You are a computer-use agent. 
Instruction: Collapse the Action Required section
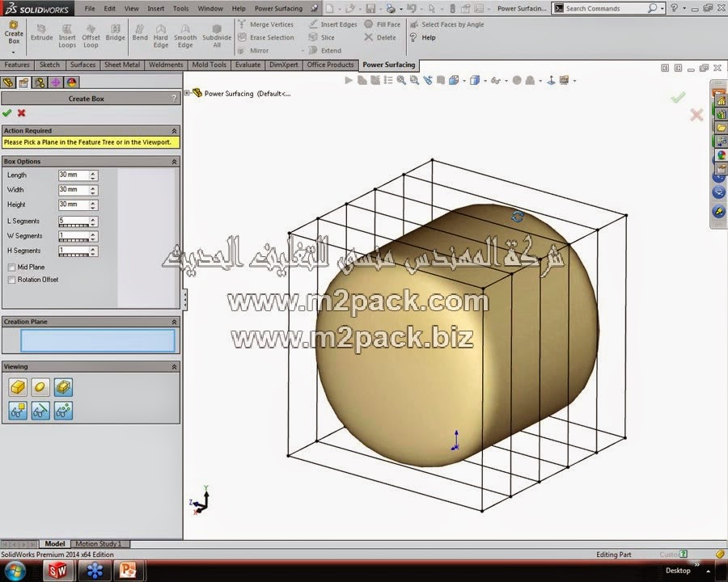[x=174, y=131]
